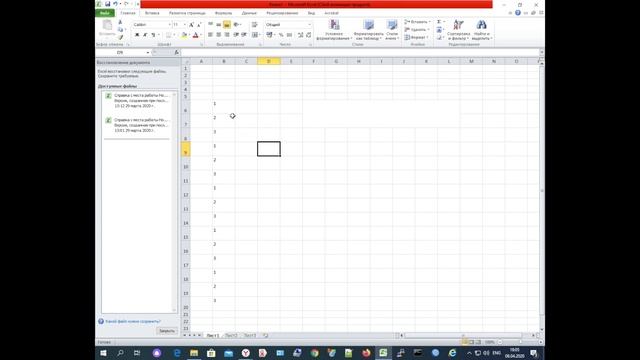Toggle align text right
Screen dimensions: 640x360
coord(227,35)
